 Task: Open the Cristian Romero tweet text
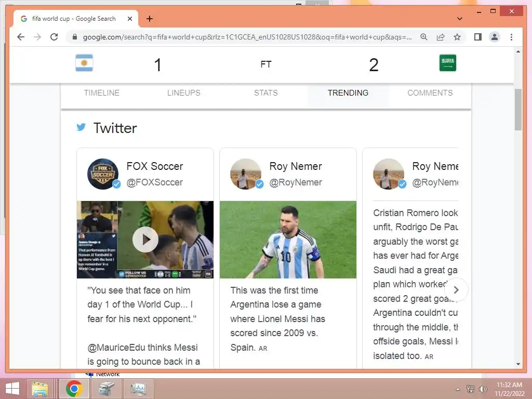pos(416,284)
